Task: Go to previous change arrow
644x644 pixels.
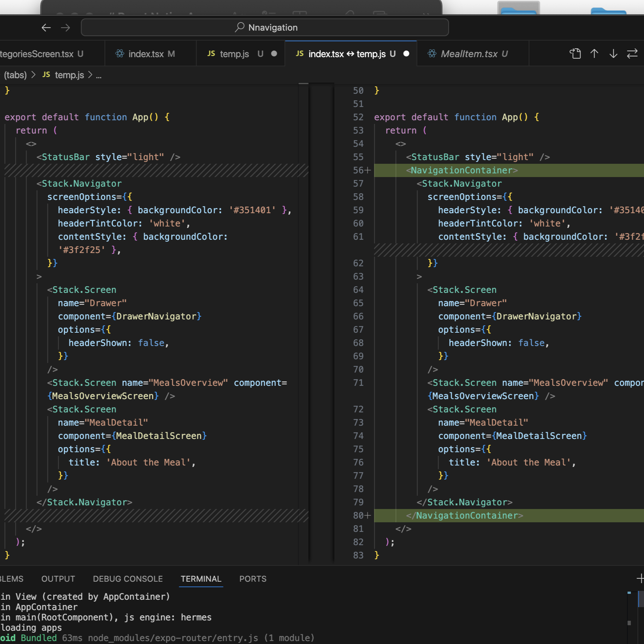Action: pos(594,54)
